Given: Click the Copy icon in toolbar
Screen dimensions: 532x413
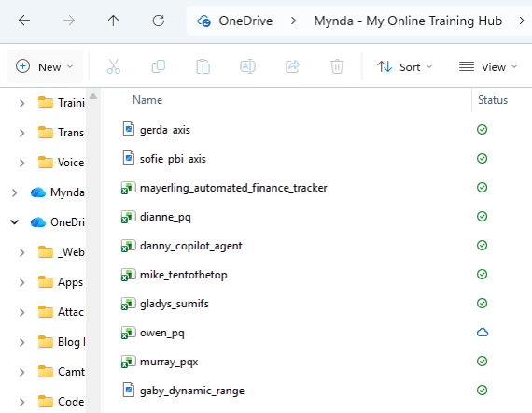Looking at the screenshot, I should pos(159,66).
